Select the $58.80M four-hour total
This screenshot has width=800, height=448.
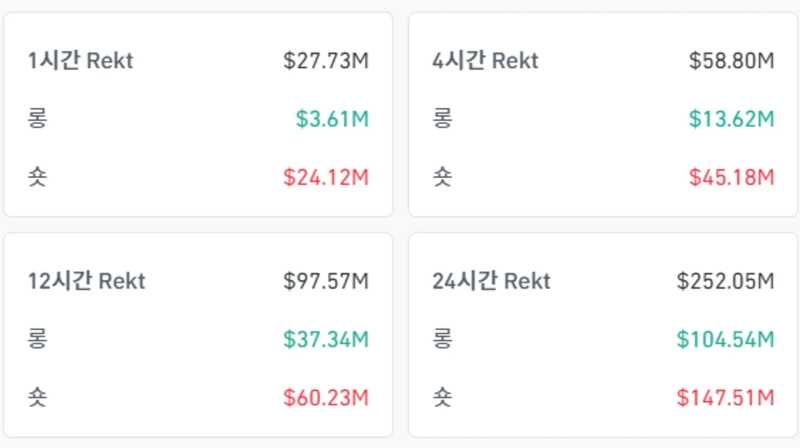point(732,61)
